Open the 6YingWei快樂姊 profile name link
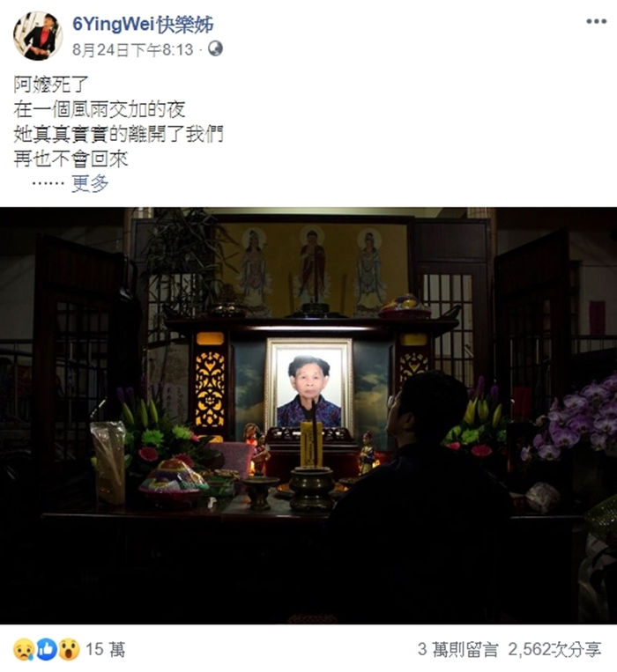Image resolution: width=617 pixels, height=672 pixels. [143, 24]
